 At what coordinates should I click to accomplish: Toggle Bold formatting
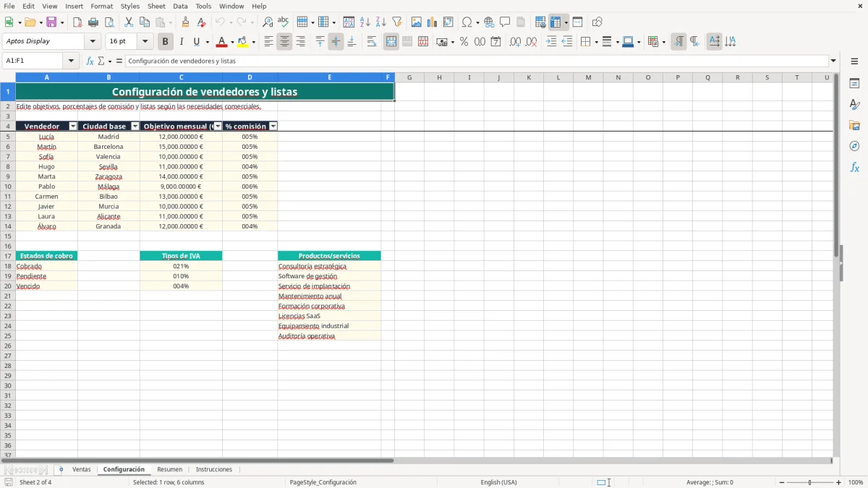[166, 42]
